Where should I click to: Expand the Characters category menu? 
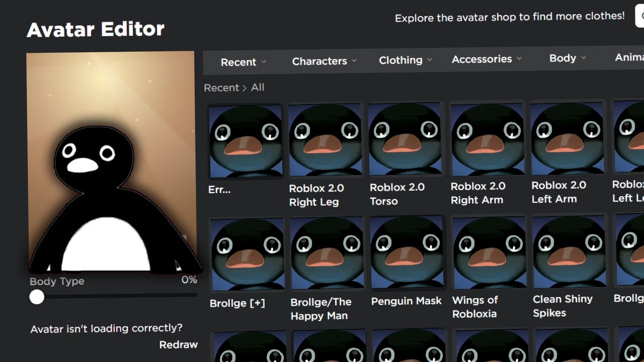[325, 61]
